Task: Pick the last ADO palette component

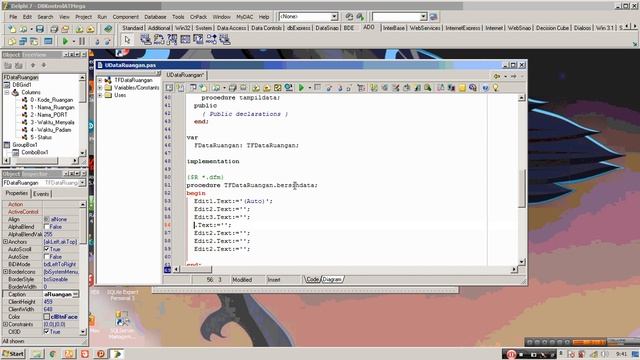Action: point(224,40)
